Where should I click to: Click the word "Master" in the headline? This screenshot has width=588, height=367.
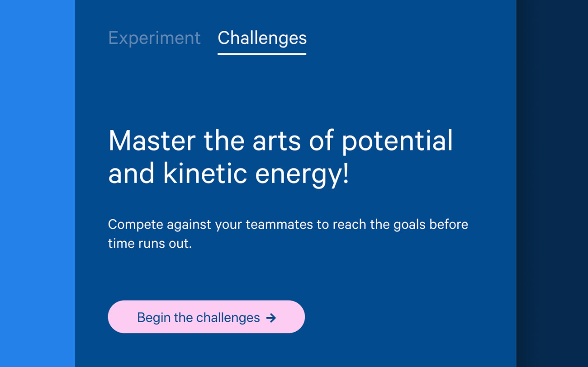(152, 141)
